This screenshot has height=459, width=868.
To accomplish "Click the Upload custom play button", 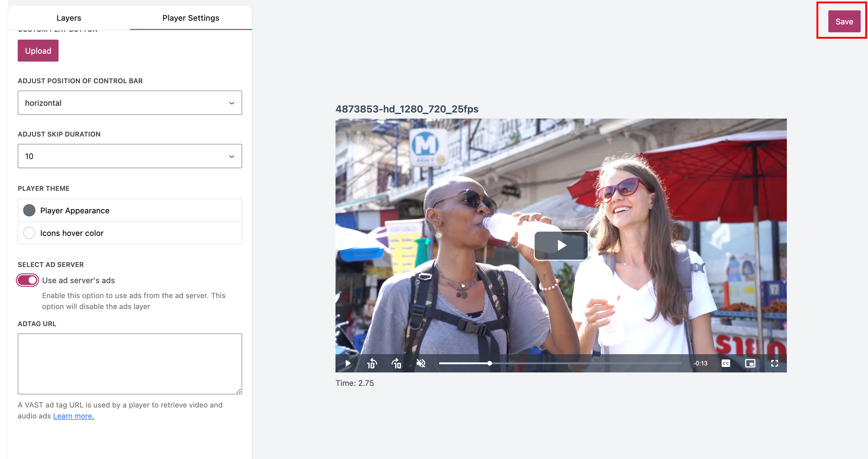I will [38, 51].
